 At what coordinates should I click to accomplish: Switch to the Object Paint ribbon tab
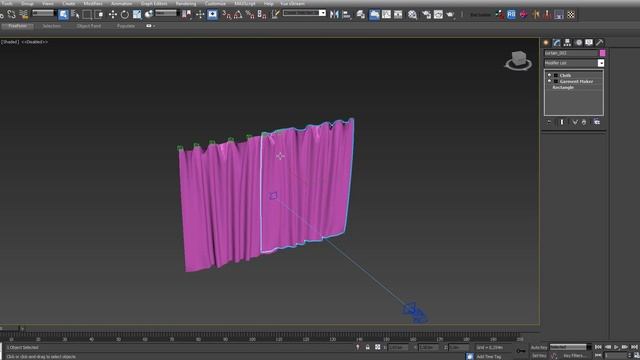point(89,26)
